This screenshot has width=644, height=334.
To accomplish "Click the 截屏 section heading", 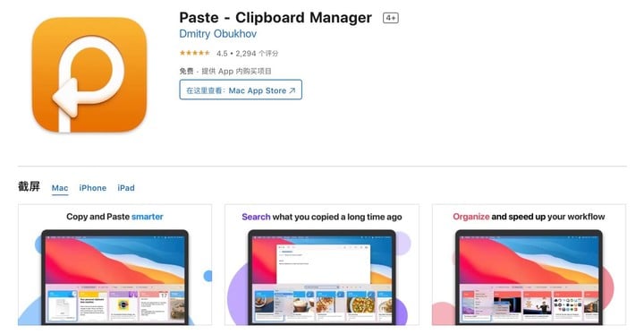I will [x=29, y=187].
